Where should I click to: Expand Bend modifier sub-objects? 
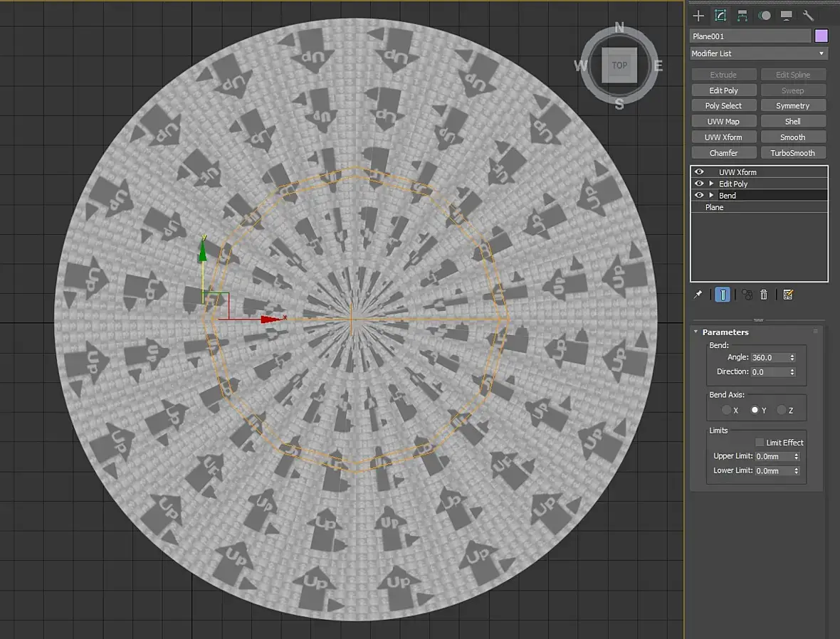pyautogui.click(x=711, y=196)
